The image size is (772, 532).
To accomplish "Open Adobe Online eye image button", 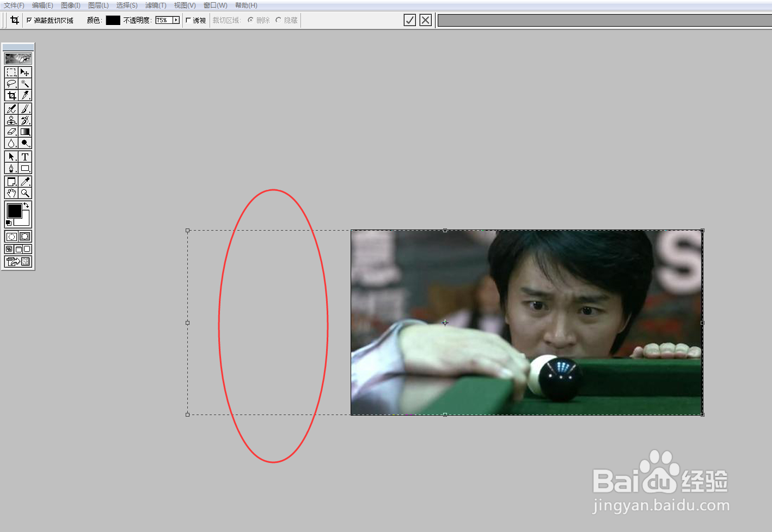I will [18, 58].
